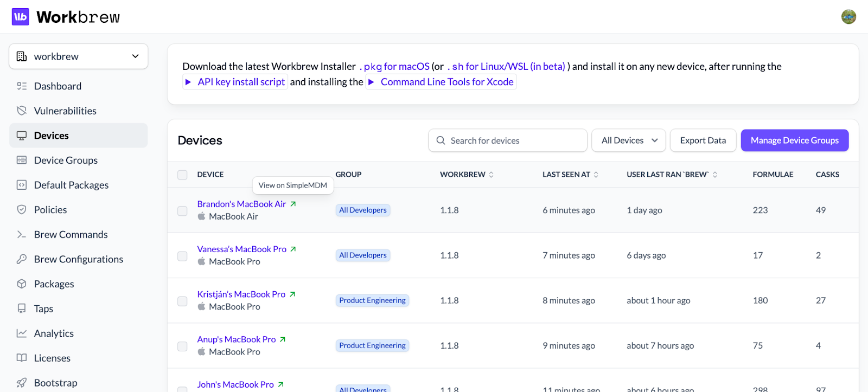Click the Manage Device Groups button

(794, 140)
